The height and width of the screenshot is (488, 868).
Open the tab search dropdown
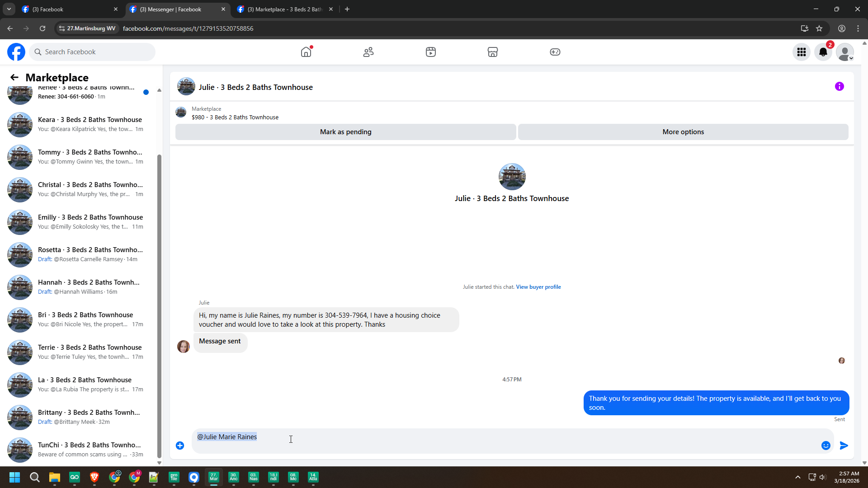pos(9,9)
